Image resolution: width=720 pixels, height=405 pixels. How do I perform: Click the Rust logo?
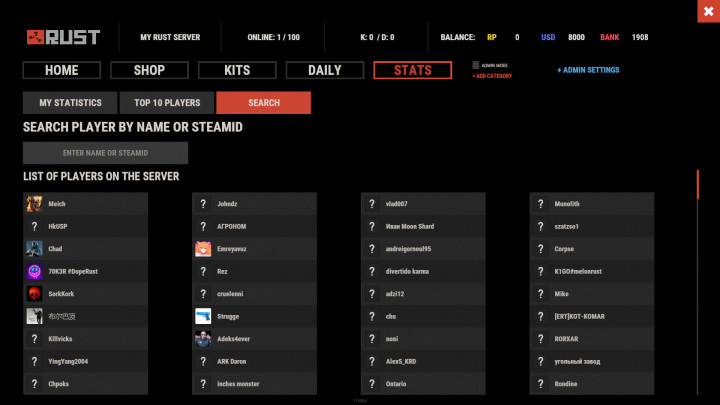[63, 37]
